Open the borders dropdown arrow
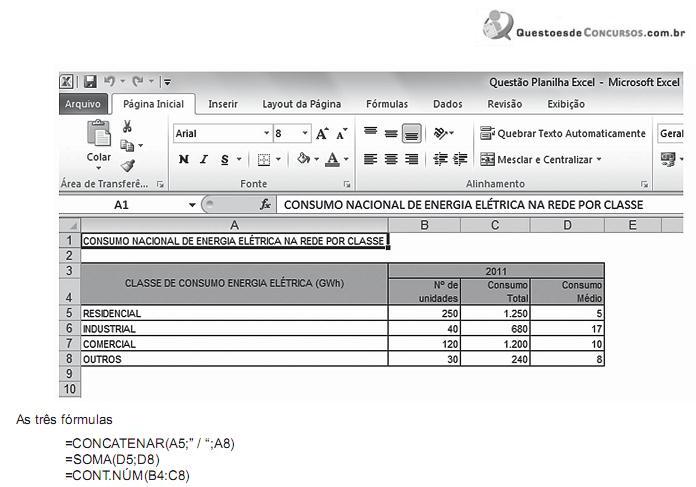696x487 pixels. [x=278, y=159]
